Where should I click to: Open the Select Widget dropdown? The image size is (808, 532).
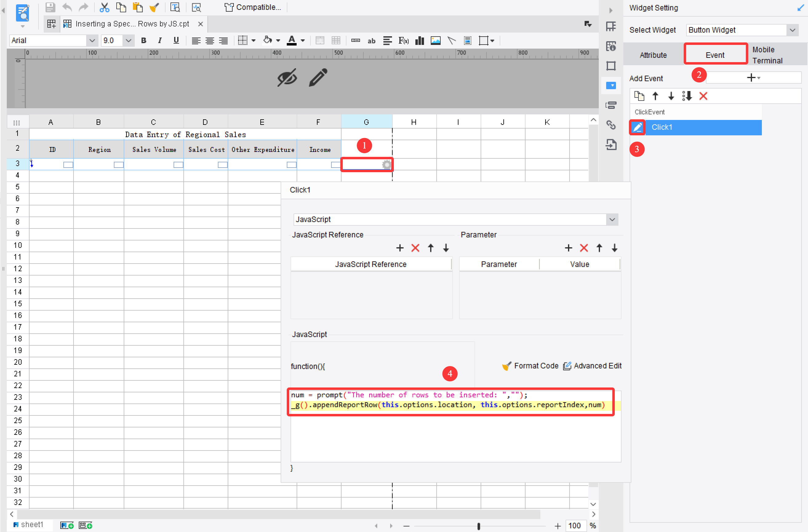pyautogui.click(x=792, y=30)
